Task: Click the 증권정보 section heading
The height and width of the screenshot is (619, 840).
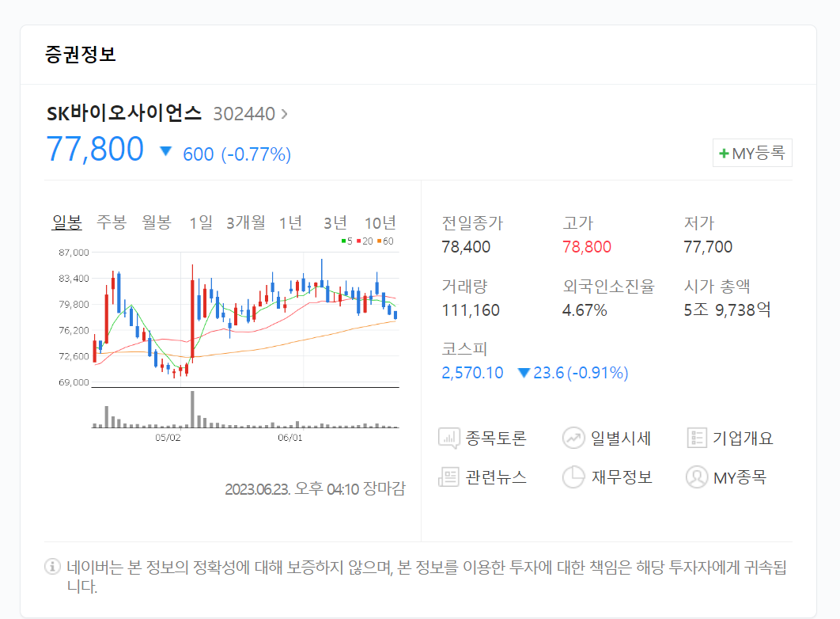Action: (81, 54)
